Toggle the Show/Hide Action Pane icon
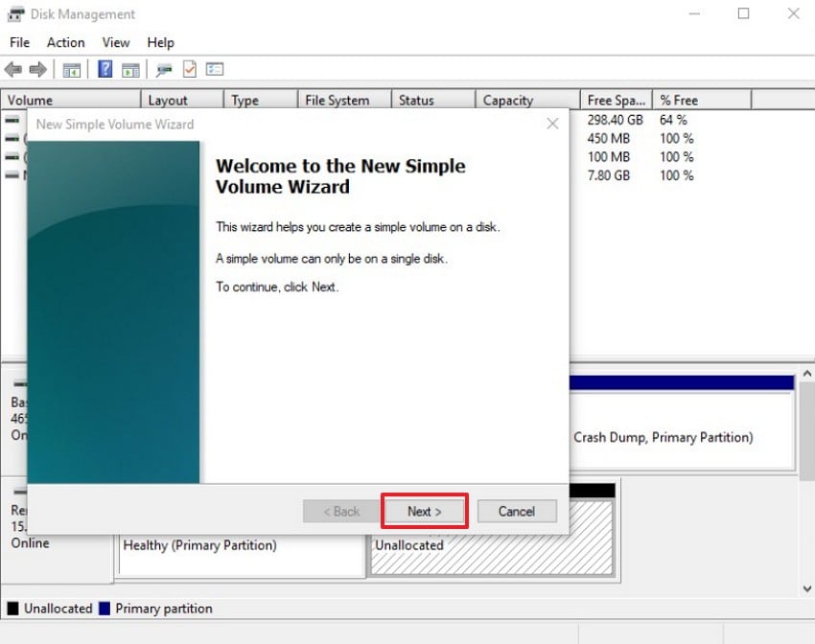This screenshot has width=815, height=644. 130,70
